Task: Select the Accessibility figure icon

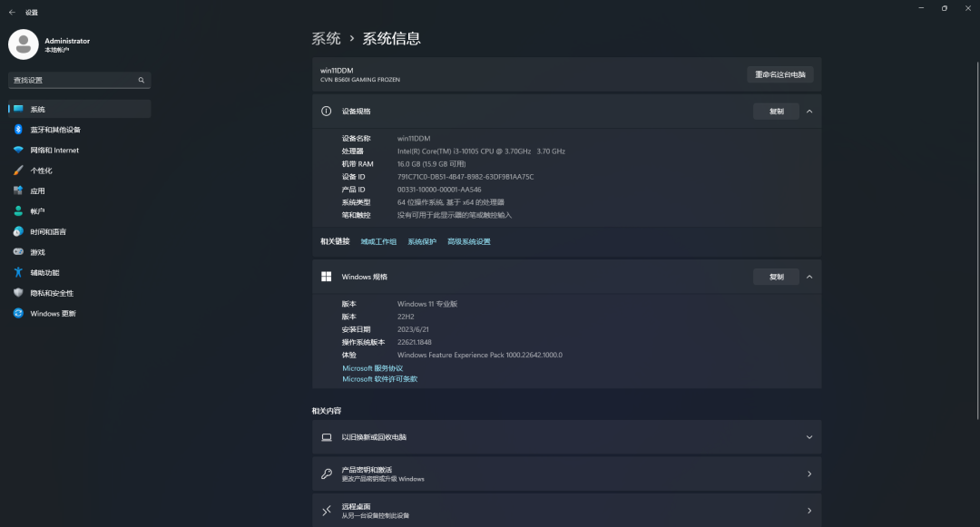Action: click(18, 272)
